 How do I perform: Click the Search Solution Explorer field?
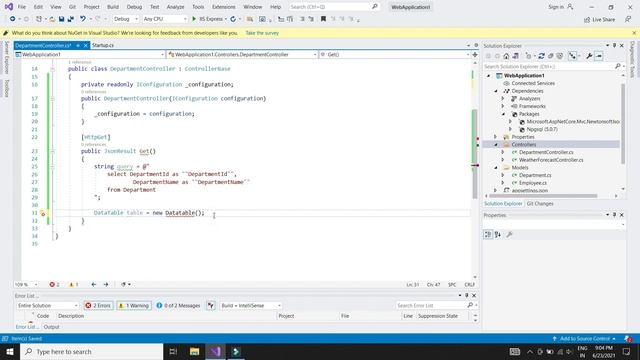tap(549, 66)
